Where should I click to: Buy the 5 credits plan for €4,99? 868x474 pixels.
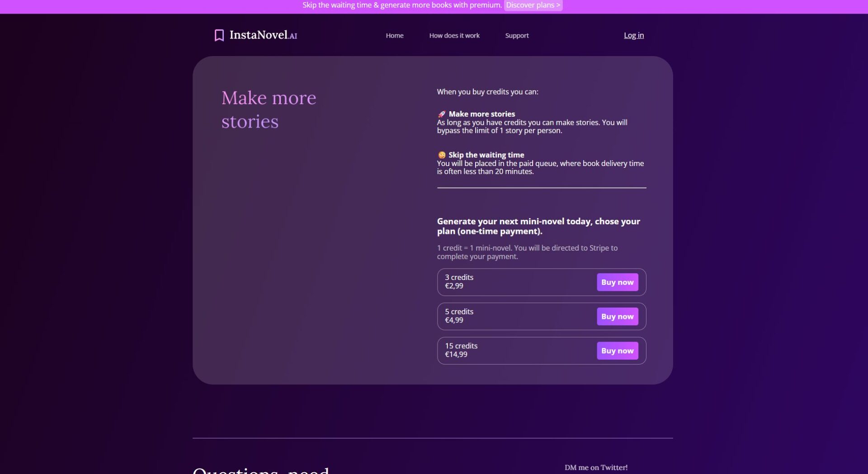coord(618,316)
